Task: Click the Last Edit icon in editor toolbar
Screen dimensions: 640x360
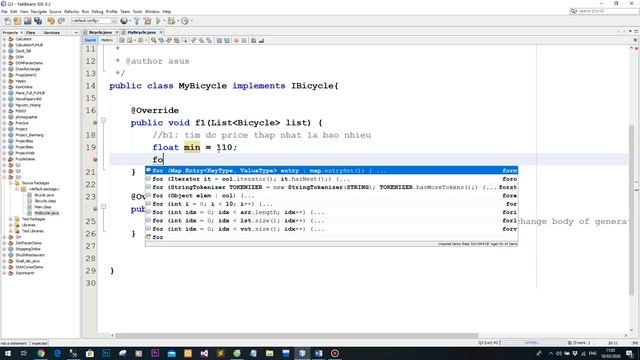Action: [x=122, y=40]
